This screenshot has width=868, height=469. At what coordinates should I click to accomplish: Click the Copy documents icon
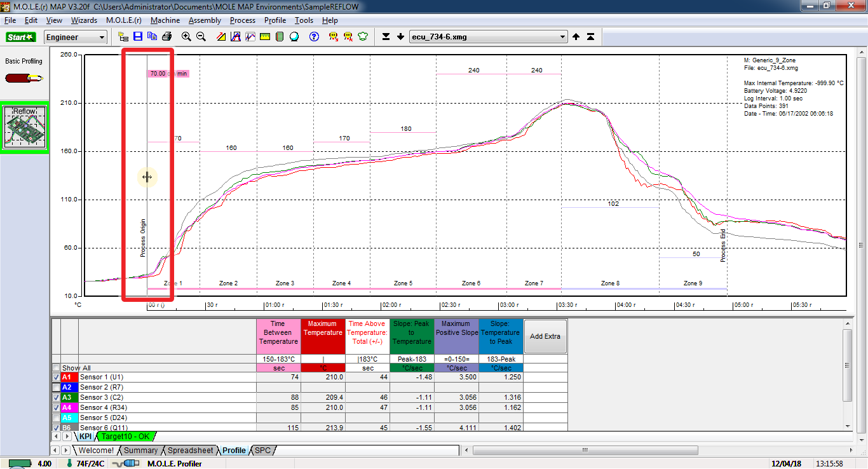[x=152, y=37]
